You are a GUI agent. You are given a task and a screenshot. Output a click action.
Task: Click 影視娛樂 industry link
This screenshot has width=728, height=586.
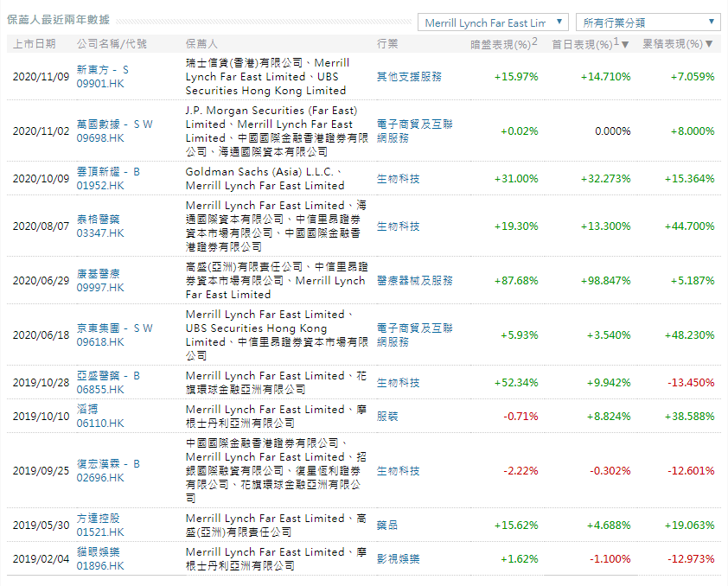(x=398, y=558)
